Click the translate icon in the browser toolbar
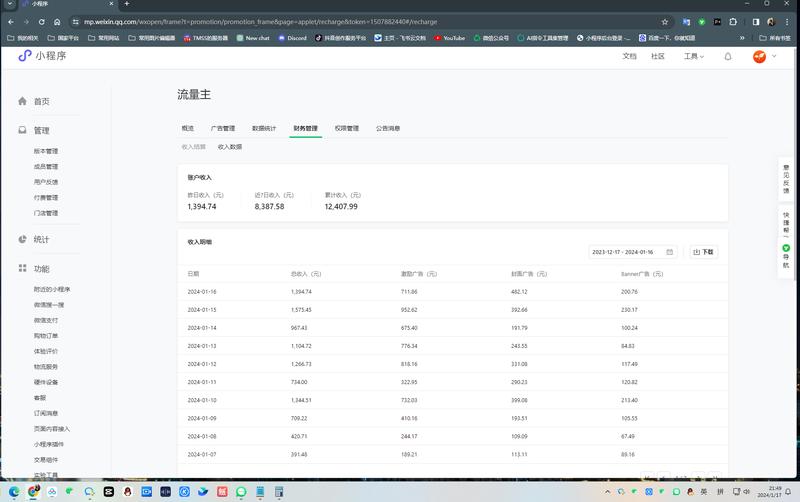This screenshot has height=502, width=800. (686, 22)
